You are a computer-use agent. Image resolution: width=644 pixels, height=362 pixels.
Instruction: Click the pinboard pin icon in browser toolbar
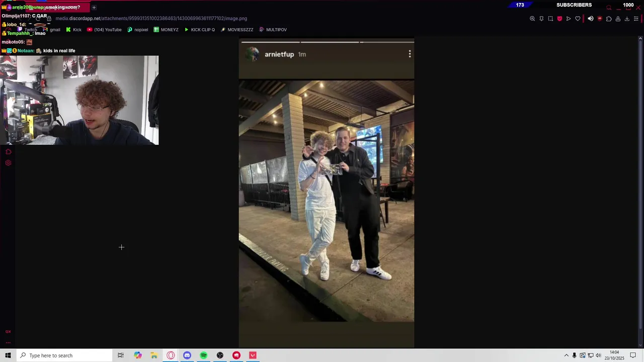click(541, 19)
